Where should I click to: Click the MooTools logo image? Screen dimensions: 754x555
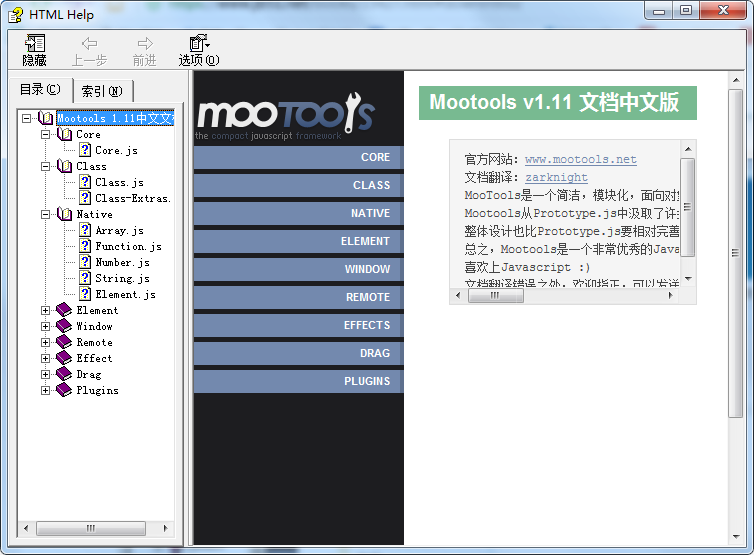285,117
